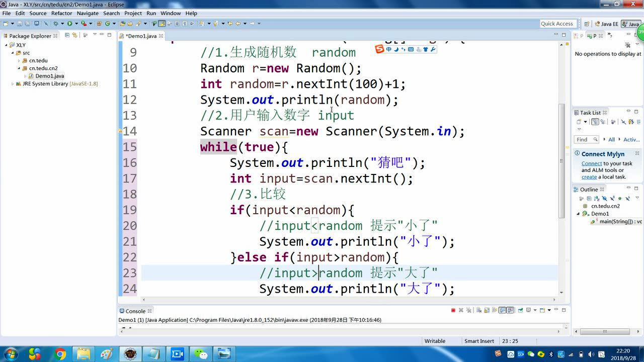Run the program with green Run icon
644x362 pixels.
pos(69,23)
